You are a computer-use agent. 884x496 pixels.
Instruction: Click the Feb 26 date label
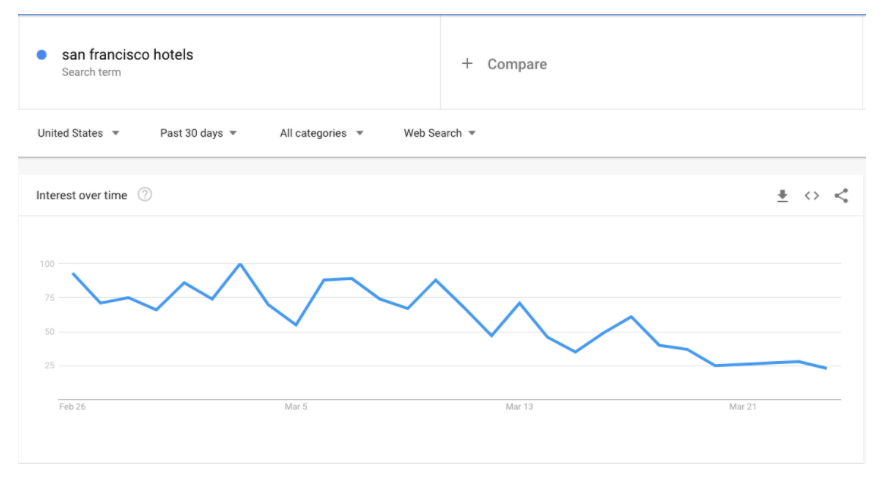click(72, 407)
